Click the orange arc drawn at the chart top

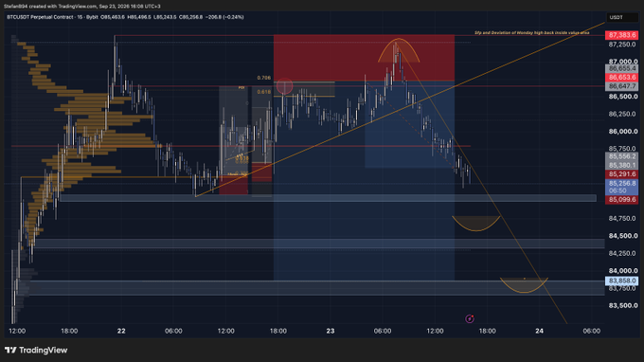pos(399,50)
